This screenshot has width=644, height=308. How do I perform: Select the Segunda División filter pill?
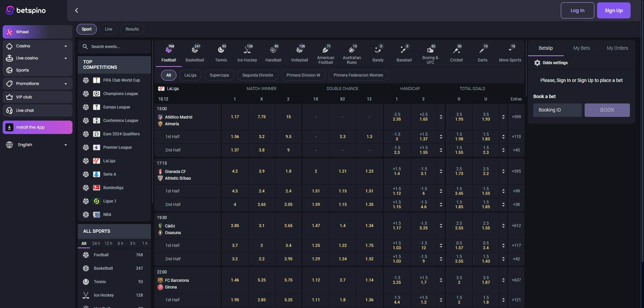coord(258,75)
